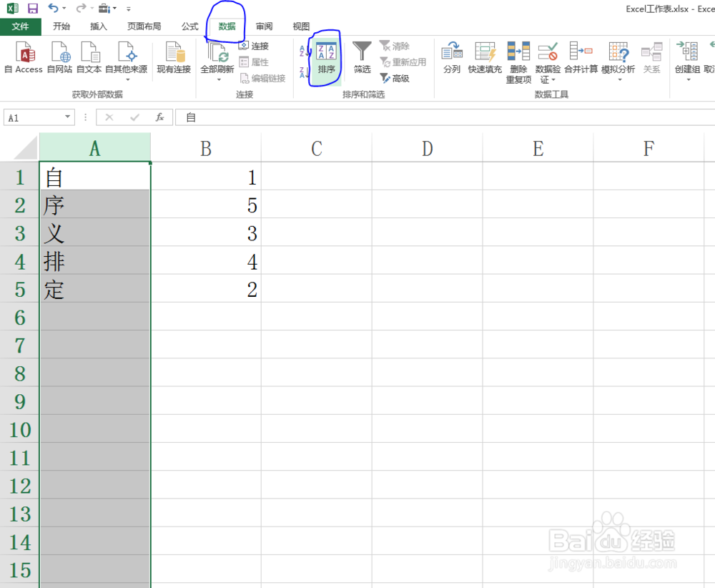Click the formula bar input
This screenshot has height=588, width=715.
445,118
